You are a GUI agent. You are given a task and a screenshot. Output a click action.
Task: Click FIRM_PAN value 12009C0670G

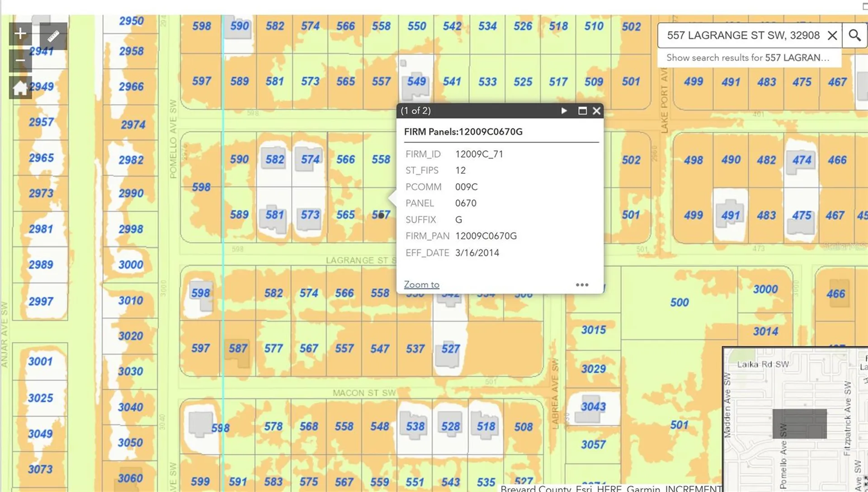tap(486, 236)
